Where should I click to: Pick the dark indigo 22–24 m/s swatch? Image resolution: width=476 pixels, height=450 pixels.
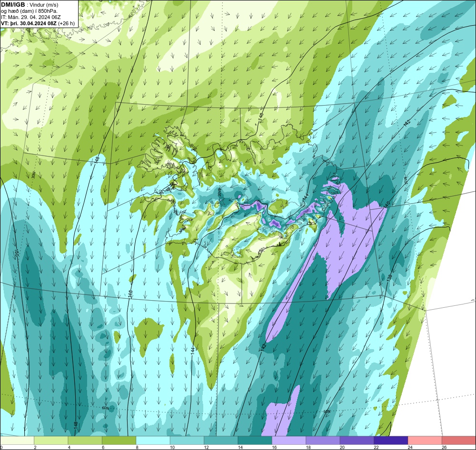(391, 440)
